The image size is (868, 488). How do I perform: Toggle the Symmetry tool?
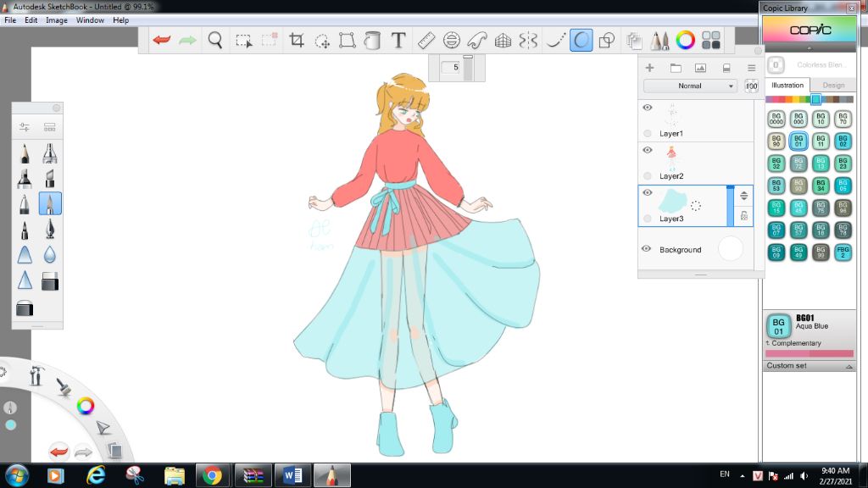529,40
